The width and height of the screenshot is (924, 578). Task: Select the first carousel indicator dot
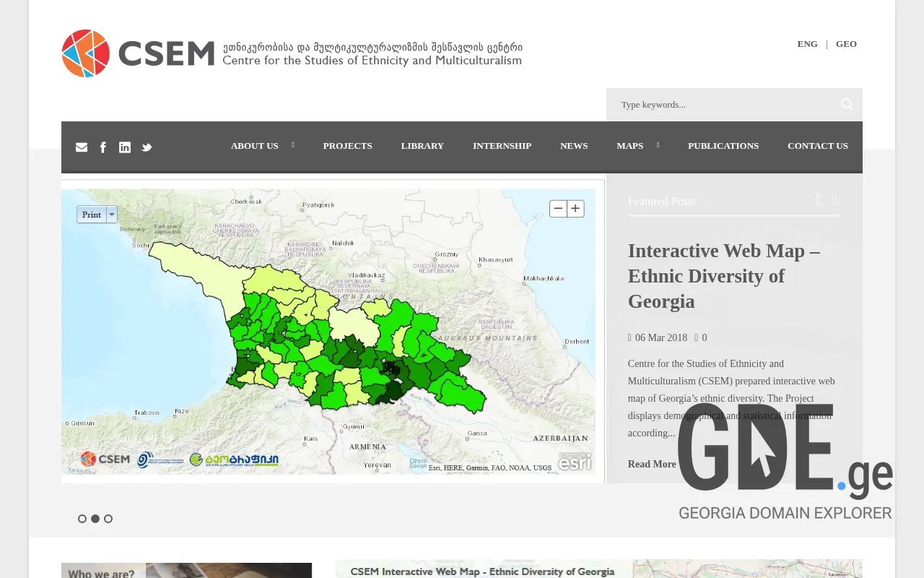82,519
